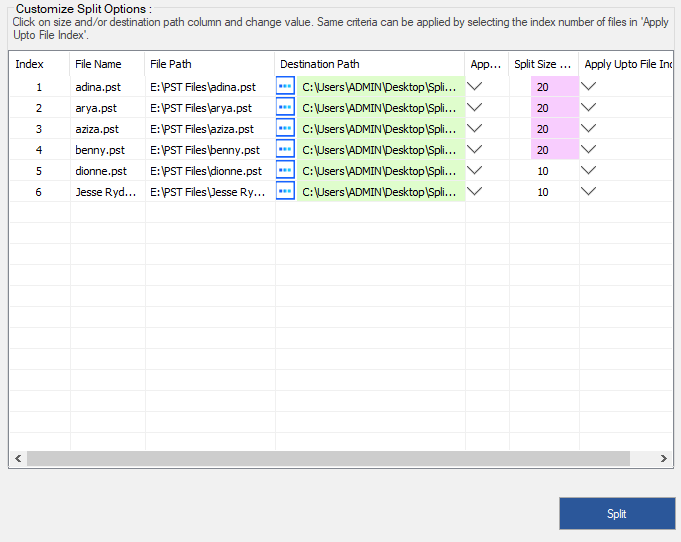Viewport: 681px width, 542px height.
Task: Edit split size 20 for arya.pst
Action: 555,107
